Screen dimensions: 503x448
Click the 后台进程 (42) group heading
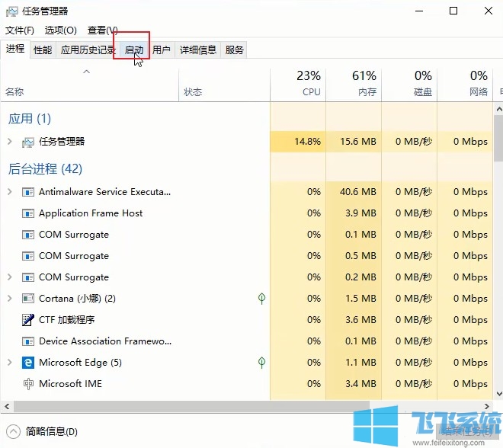pyautogui.click(x=45, y=168)
